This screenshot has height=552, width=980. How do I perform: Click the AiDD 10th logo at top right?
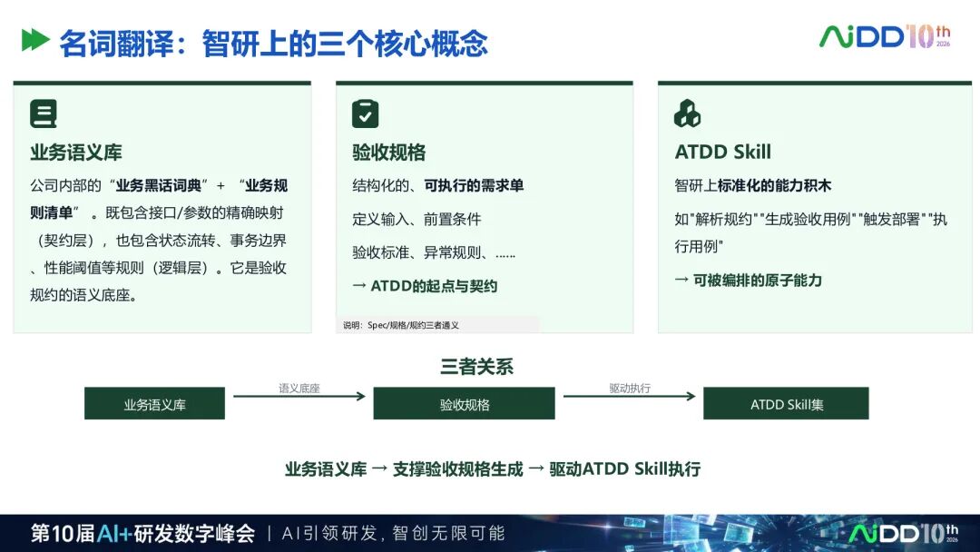point(885,37)
